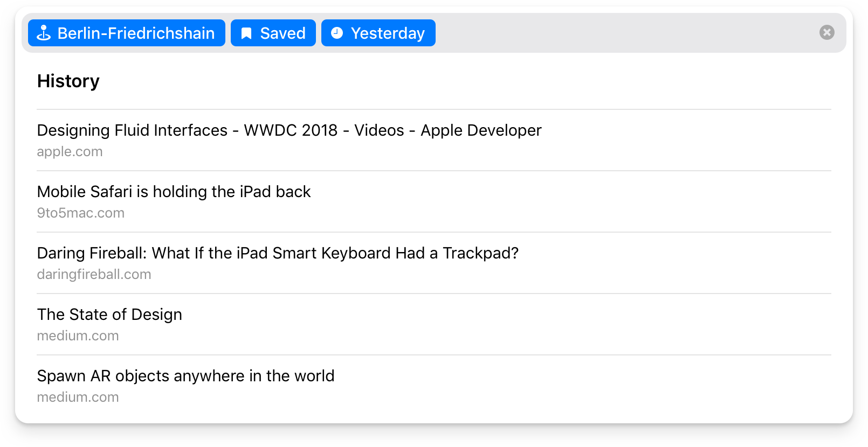
Task: Click the apple.com domain subtitle
Action: (x=70, y=152)
